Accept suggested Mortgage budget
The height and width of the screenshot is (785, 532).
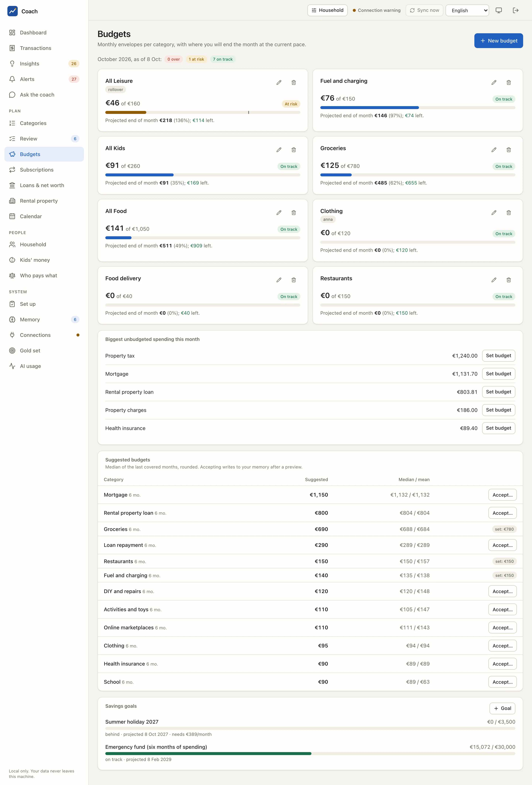click(x=502, y=495)
